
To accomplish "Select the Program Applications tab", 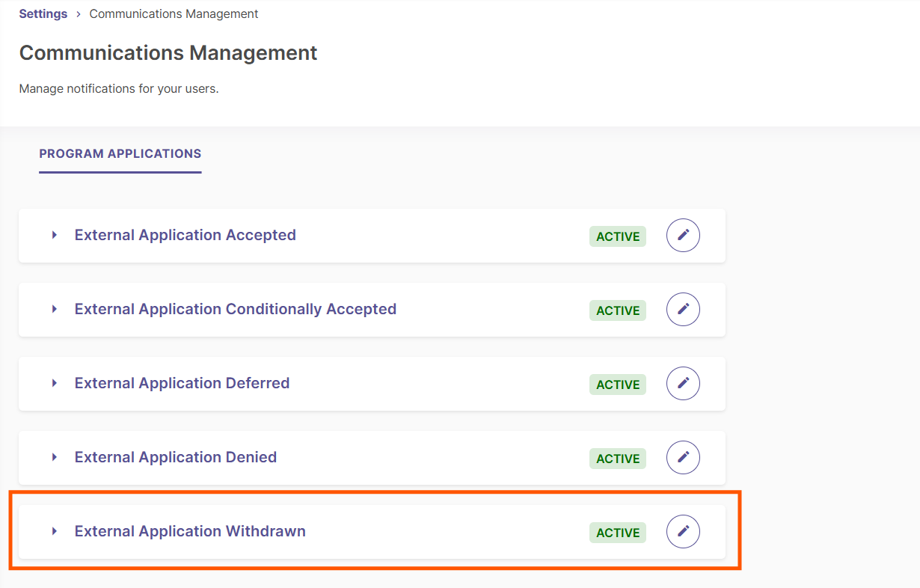I will (x=120, y=154).
